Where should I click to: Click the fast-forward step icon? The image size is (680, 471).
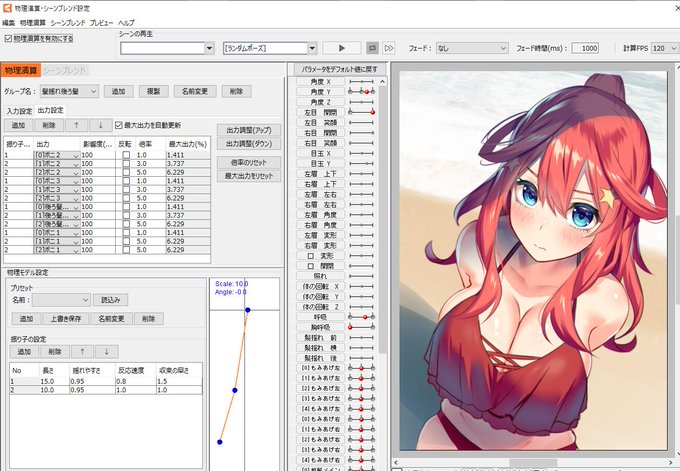click(389, 48)
